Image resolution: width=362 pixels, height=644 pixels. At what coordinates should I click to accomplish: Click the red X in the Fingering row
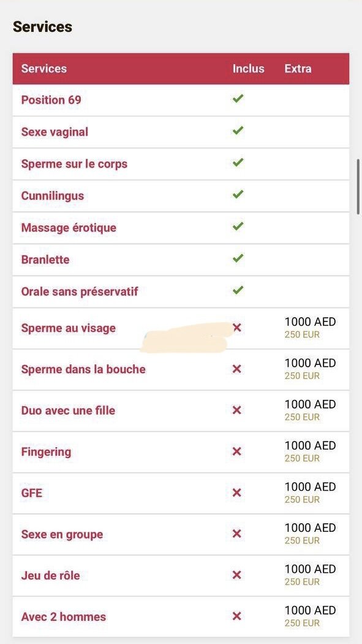236,451
